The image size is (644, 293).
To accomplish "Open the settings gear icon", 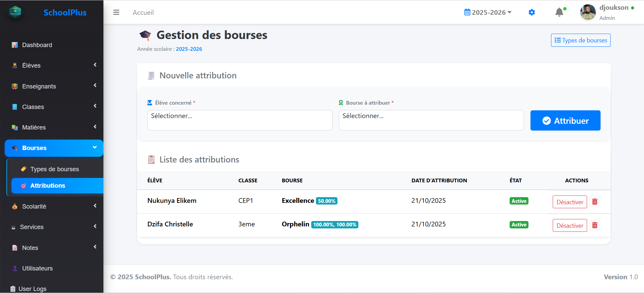I will coord(532,12).
